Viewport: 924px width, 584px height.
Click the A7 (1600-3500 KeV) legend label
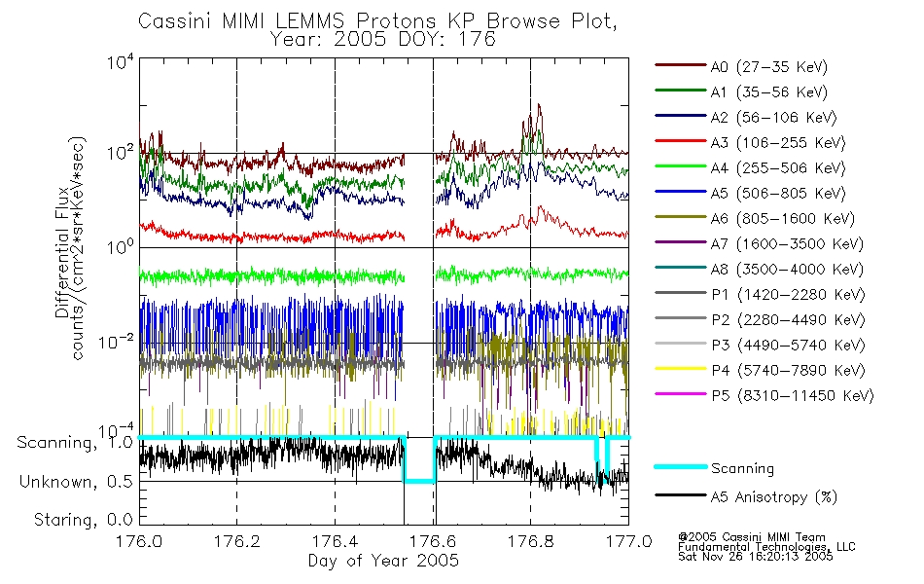tap(787, 244)
